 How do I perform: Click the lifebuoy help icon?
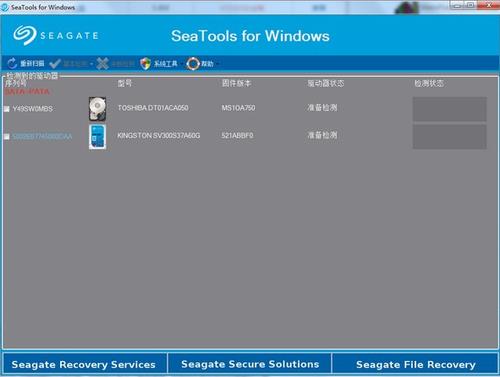click(193, 63)
